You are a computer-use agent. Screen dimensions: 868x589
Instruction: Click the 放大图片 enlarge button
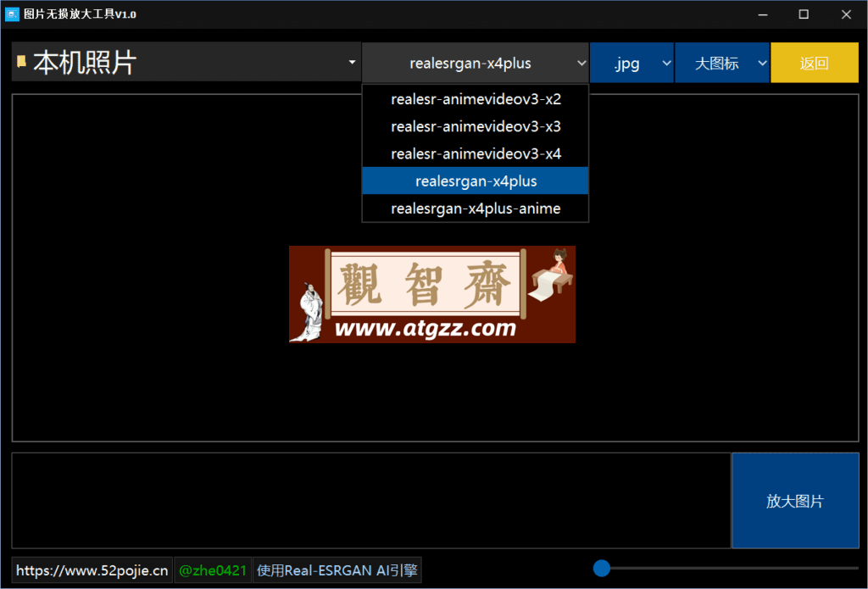click(x=795, y=500)
